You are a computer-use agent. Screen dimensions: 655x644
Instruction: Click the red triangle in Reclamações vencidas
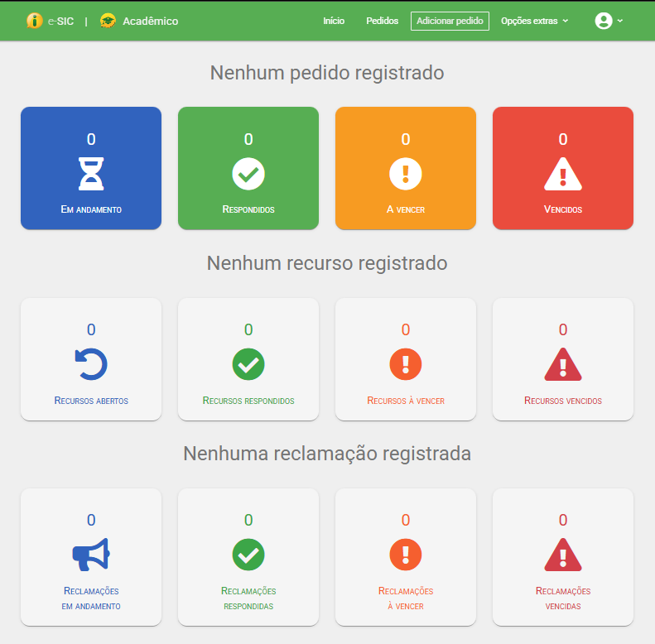point(563,555)
